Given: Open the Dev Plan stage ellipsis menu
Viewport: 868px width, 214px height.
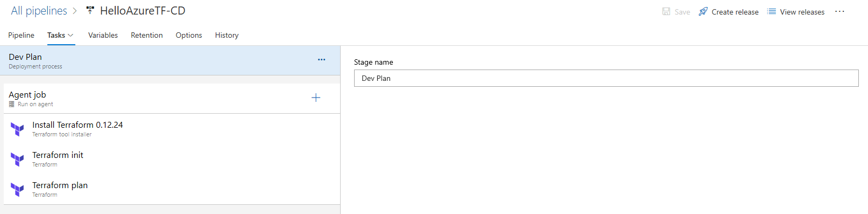Looking at the screenshot, I should tap(321, 59).
